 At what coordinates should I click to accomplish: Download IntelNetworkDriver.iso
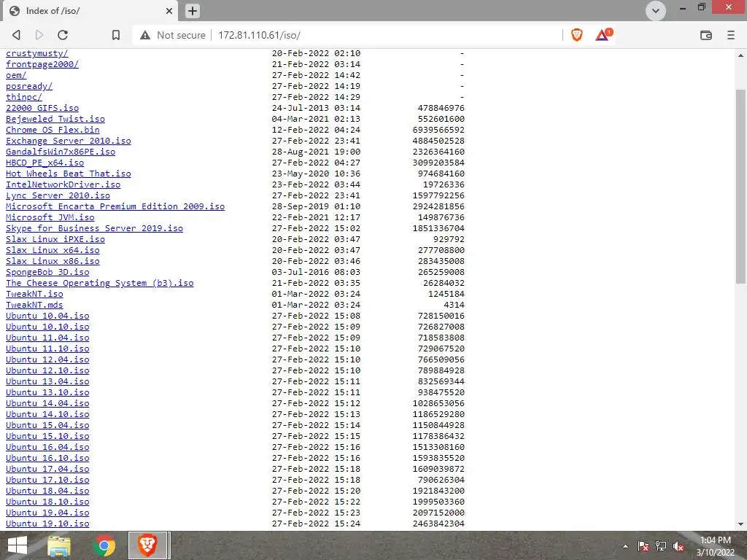pos(63,184)
